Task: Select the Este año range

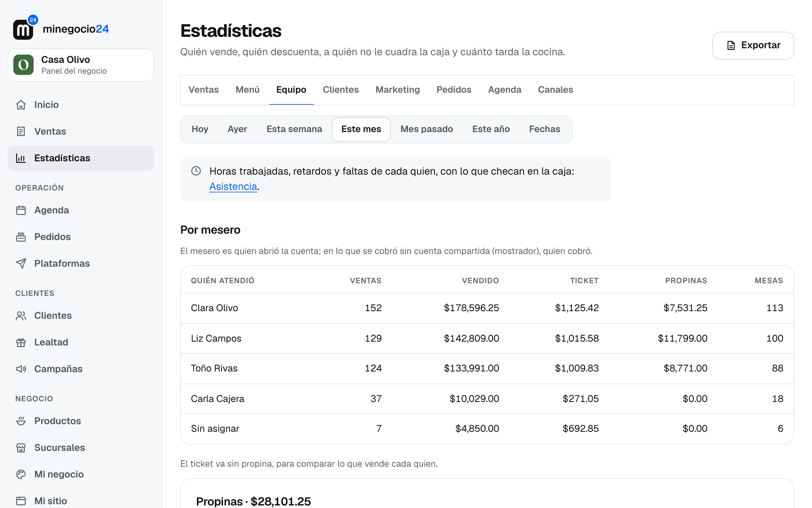Action: (491, 129)
